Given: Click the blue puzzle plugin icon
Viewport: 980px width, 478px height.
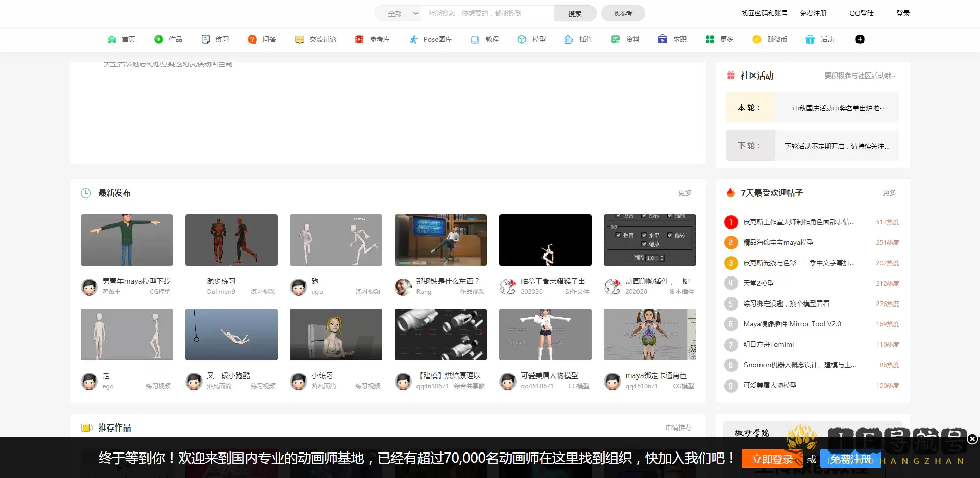Looking at the screenshot, I should tap(568, 39).
